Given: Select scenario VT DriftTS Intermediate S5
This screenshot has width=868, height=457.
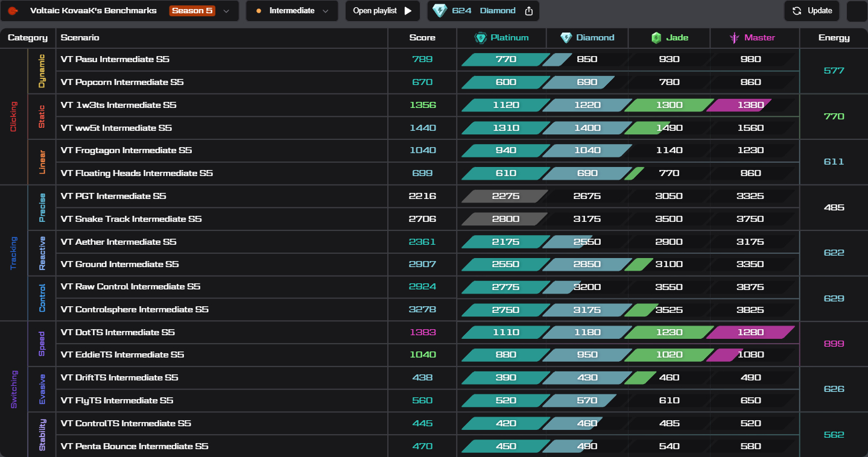Looking at the screenshot, I should pos(119,377).
